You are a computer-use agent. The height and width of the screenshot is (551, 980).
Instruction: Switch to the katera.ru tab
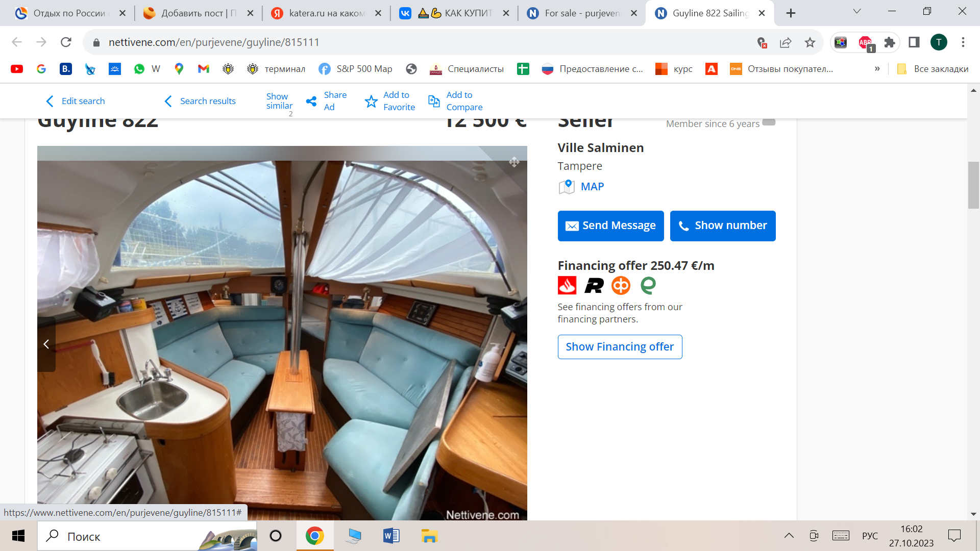[327, 13]
